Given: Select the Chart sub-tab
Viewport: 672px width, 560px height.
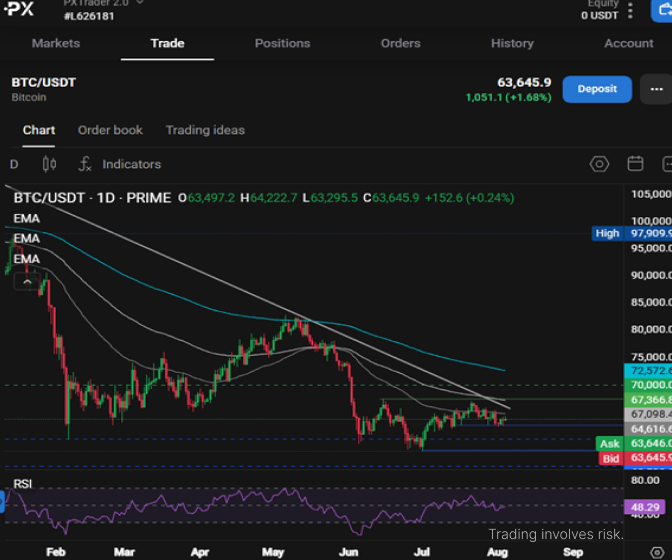Looking at the screenshot, I should click(39, 130).
